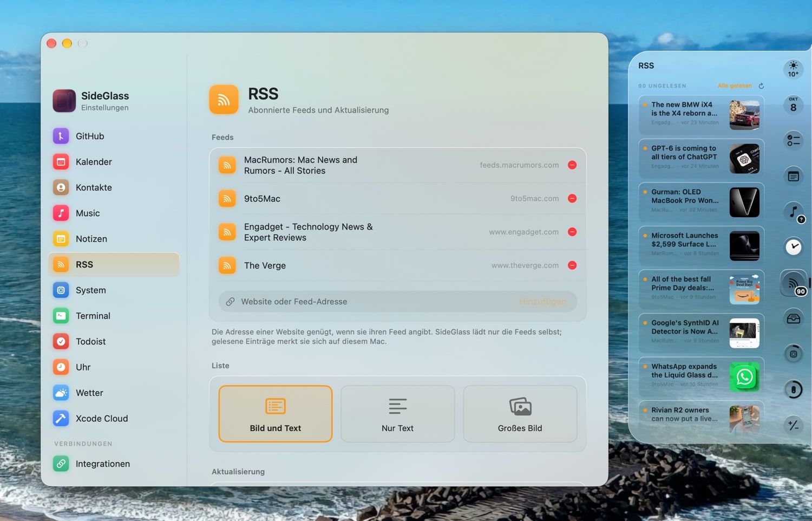Switch list layout to 'Großes Bild'
Viewport: 812px width, 521px height.
[520, 414]
